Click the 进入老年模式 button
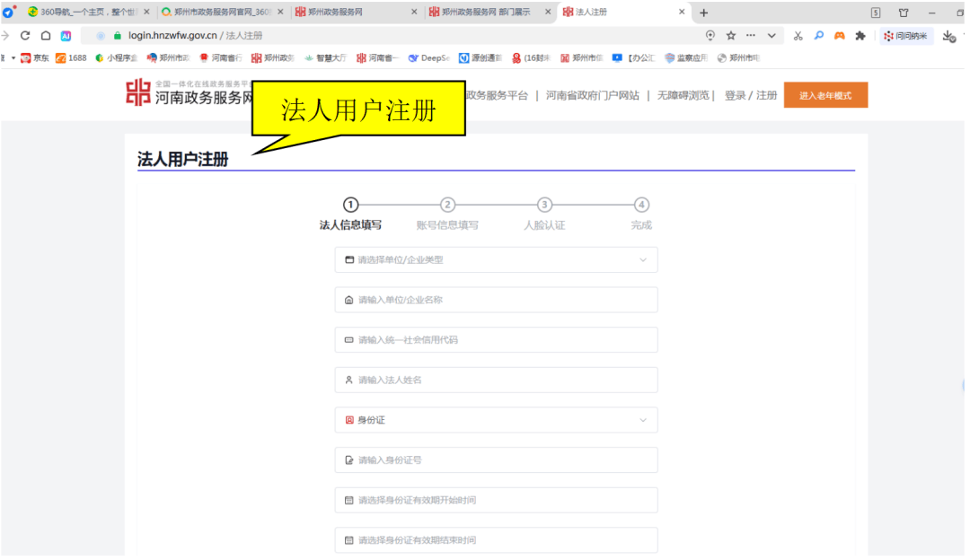The width and height of the screenshot is (970, 560). click(825, 96)
